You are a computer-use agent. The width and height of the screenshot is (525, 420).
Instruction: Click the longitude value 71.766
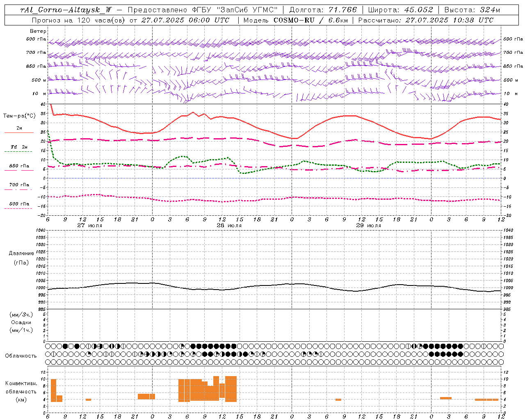coord(343,10)
